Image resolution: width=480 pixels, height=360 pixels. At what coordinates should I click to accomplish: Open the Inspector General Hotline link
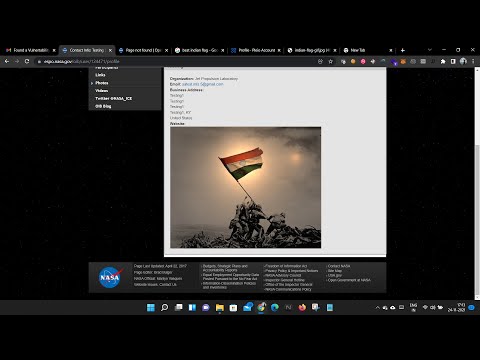click(284, 280)
